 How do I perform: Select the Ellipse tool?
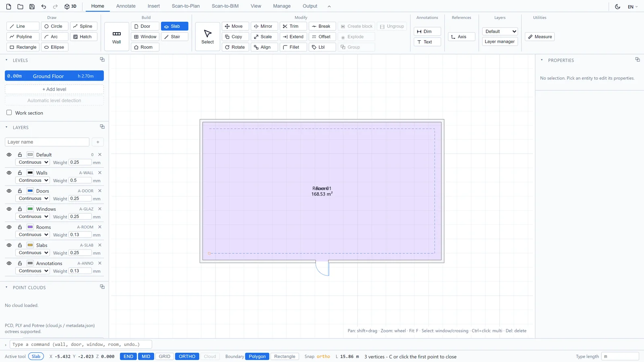coord(54,47)
